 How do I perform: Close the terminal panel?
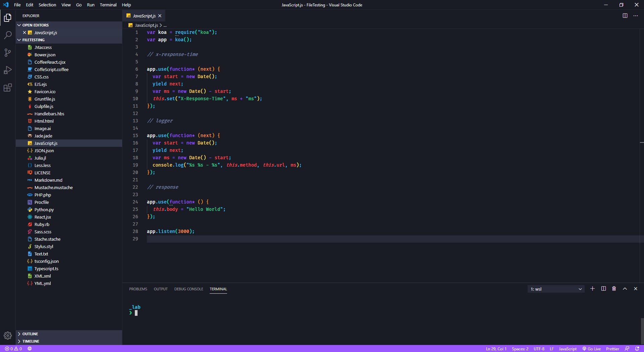pos(635,289)
